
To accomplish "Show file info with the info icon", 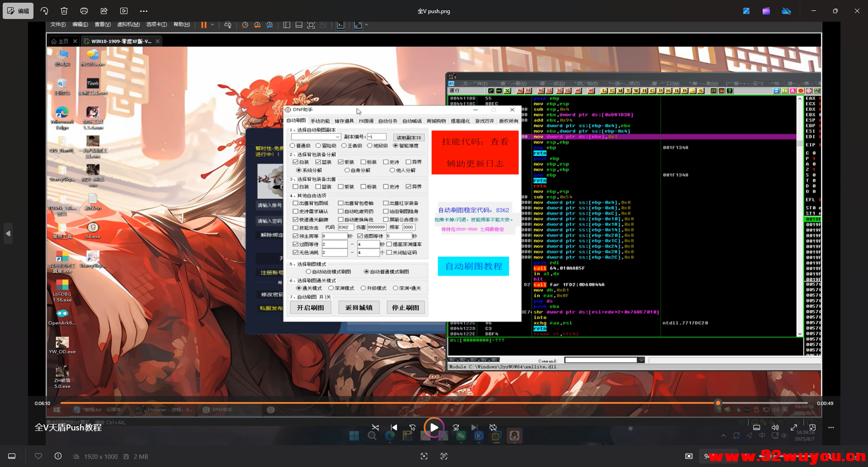I will click(58, 456).
